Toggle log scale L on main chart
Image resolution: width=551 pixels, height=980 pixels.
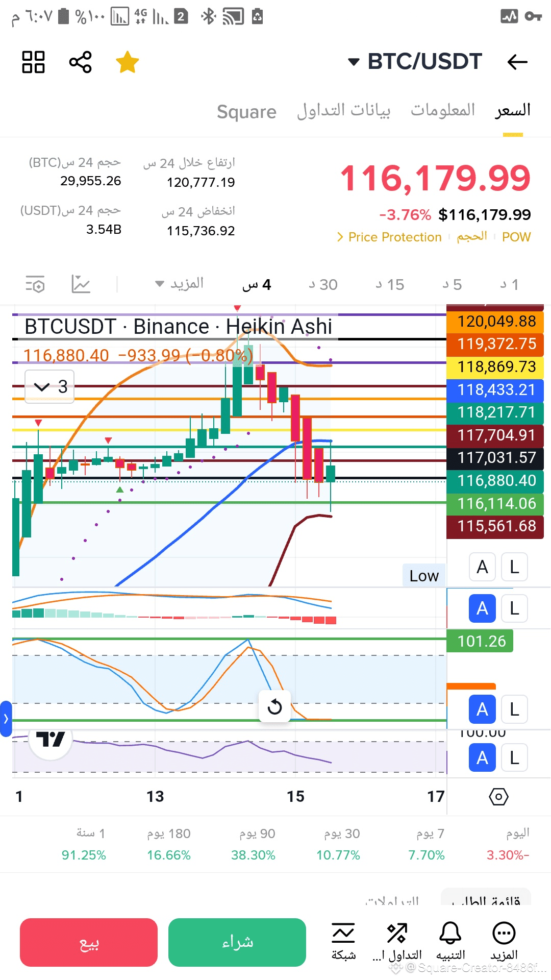tap(514, 567)
